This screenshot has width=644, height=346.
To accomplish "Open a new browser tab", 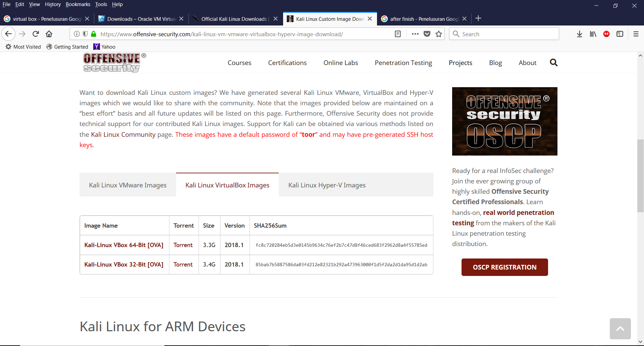I will [478, 18].
